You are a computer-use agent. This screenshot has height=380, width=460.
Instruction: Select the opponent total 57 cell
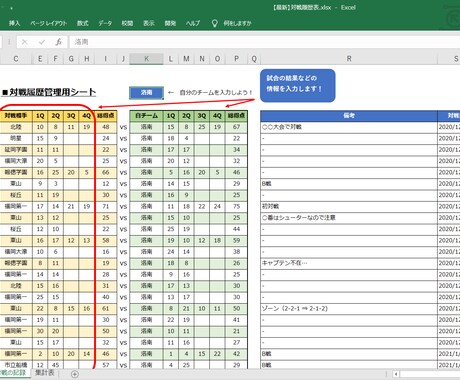pos(106,365)
